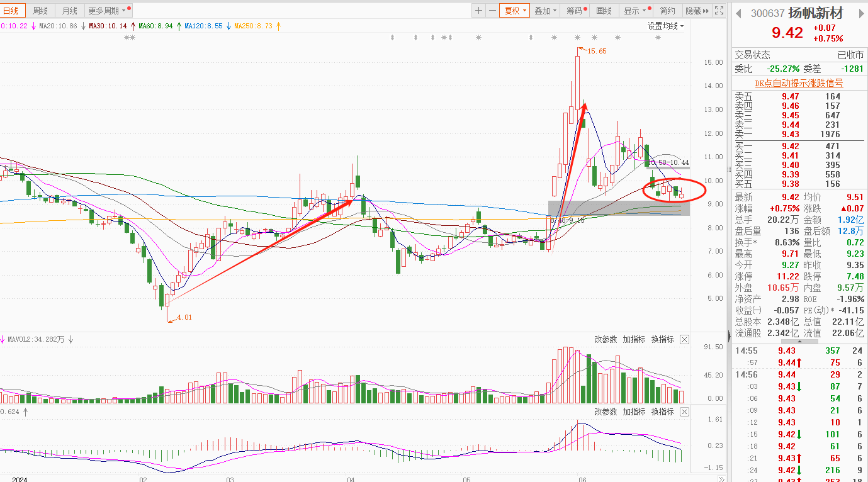Click 隐藏 to hide side panel
The width and height of the screenshot is (868, 482).
[x=697, y=11]
